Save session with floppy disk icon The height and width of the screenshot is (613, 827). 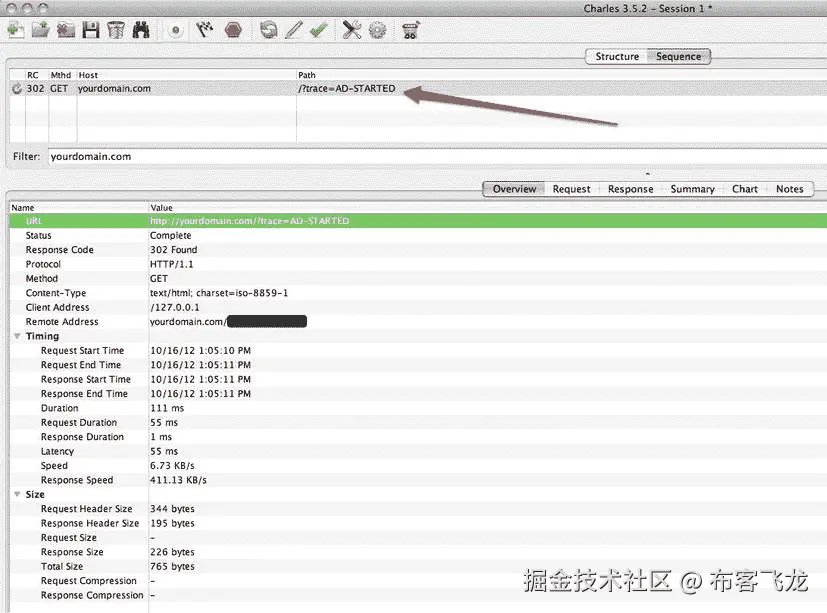(x=91, y=30)
